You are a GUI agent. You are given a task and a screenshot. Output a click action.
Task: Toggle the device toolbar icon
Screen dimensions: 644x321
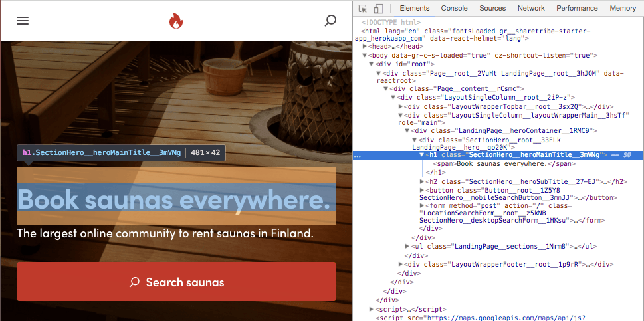click(378, 9)
